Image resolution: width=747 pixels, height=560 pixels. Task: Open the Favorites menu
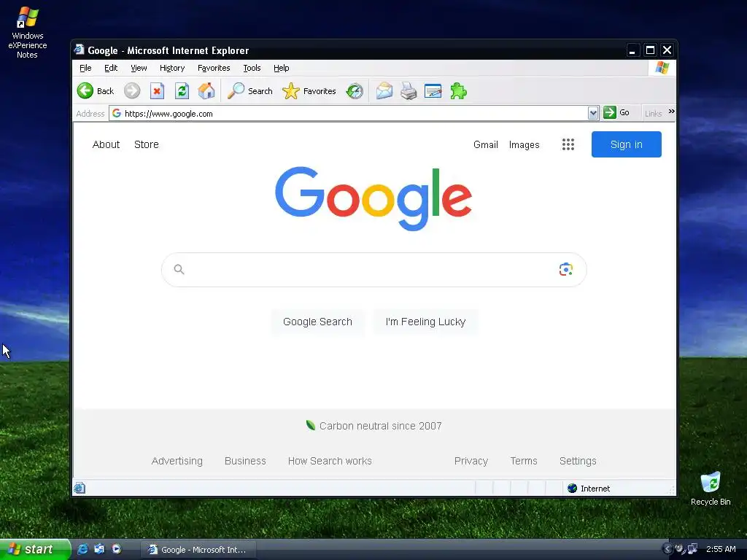point(214,68)
